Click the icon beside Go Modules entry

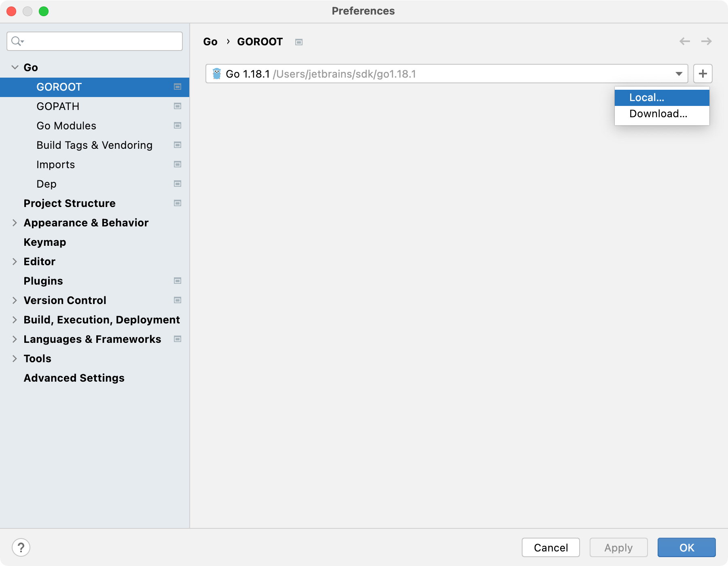pos(177,125)
